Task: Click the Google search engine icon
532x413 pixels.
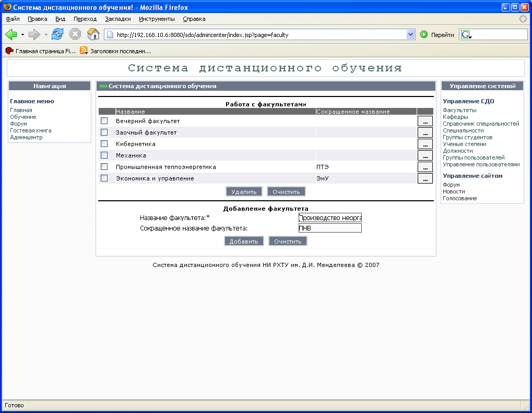Action: [x=467, y=34]
